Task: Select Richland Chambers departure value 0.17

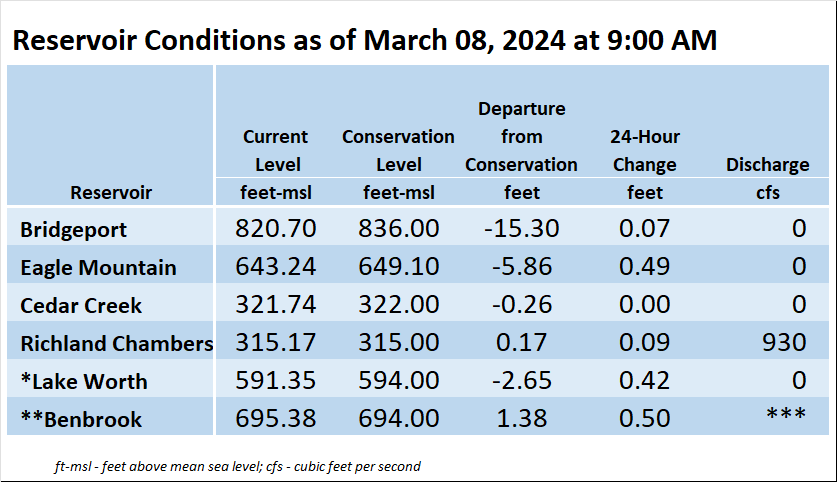Action: point(522,342)
